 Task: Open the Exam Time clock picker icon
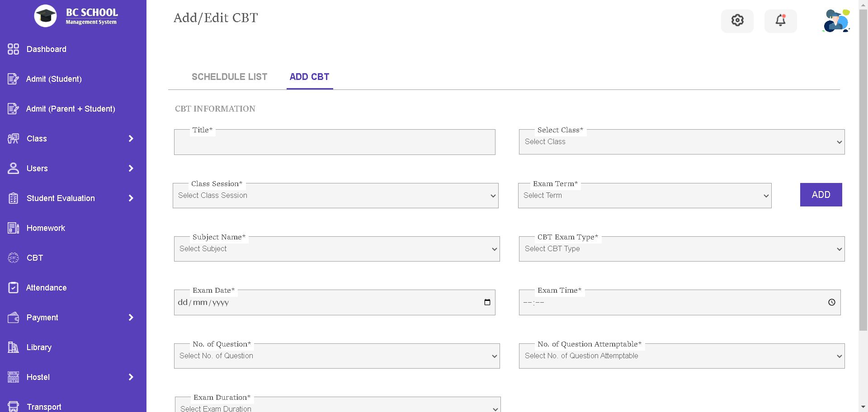click(831, 302)
